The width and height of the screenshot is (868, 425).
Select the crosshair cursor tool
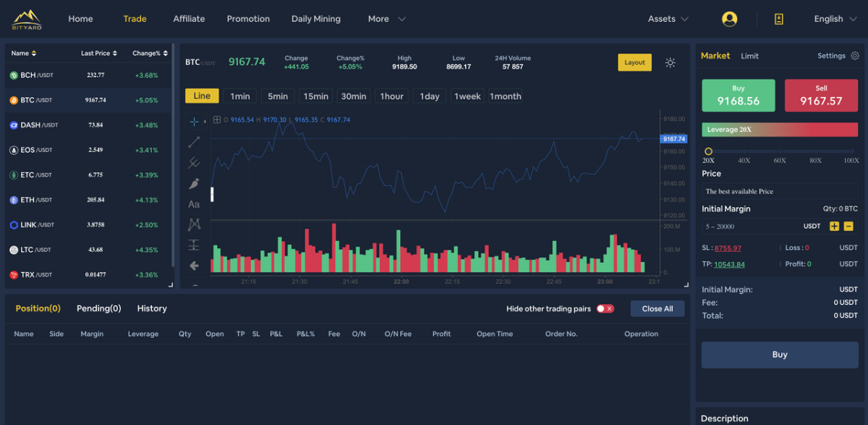click(x=194, y=122)
